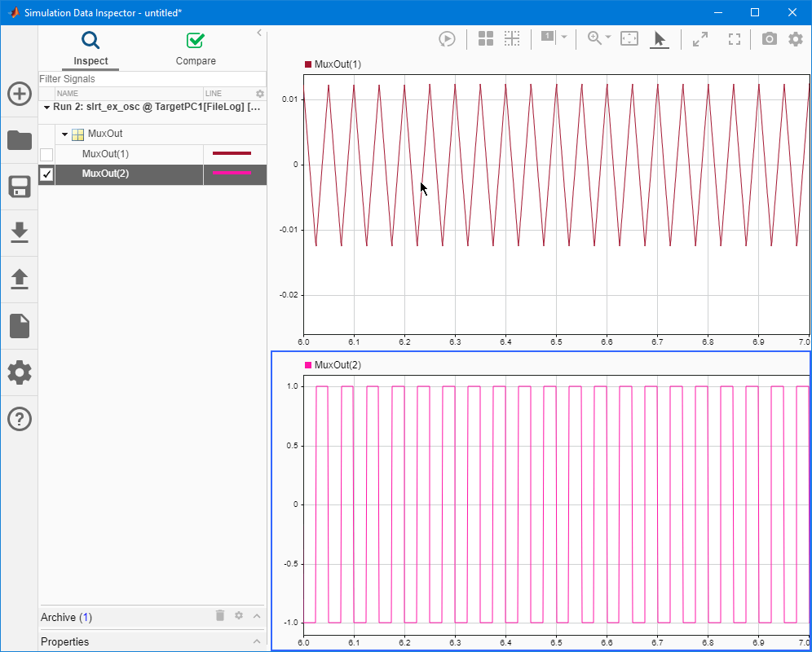Image resolution: width=812 pixels, height=652 pixels.
Task: Select the arrow pointer mode tool
Action: (660, 38)
